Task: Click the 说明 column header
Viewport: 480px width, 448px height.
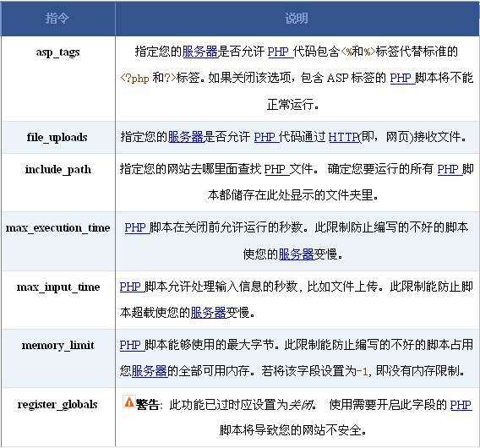Action: [x=297, y=18]
